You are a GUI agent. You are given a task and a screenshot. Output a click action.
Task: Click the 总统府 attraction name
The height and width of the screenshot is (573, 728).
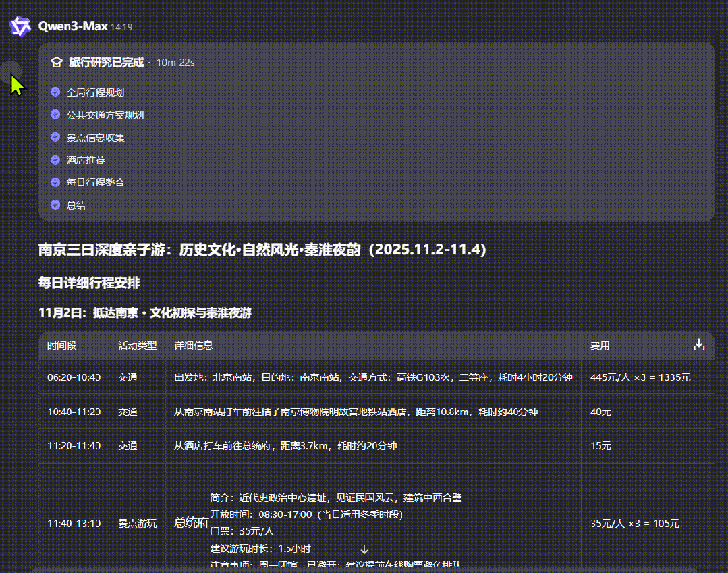[191, 523]
